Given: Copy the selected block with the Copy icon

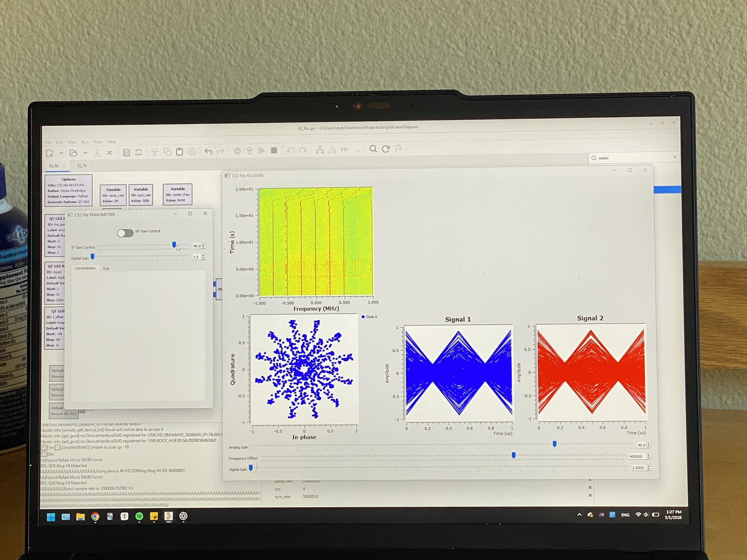Looking at the screenshot, I should [167, 152].
